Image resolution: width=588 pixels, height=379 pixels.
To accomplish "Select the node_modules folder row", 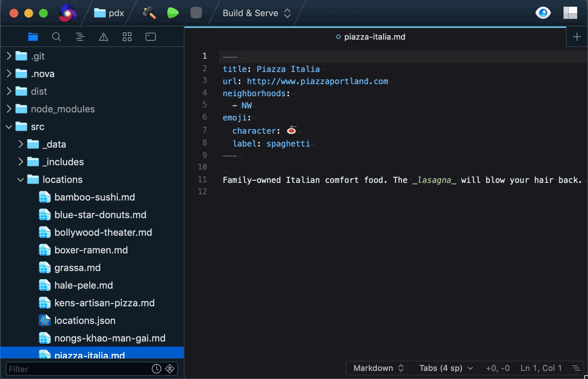I will 92,109.
